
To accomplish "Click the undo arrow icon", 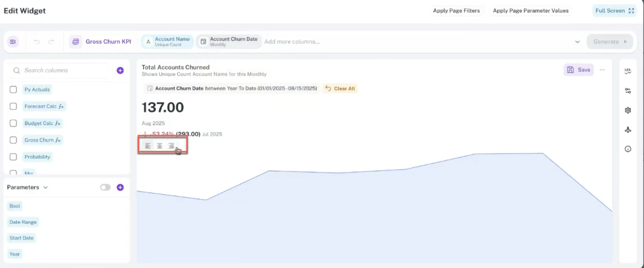I will [x=37, y=42].
